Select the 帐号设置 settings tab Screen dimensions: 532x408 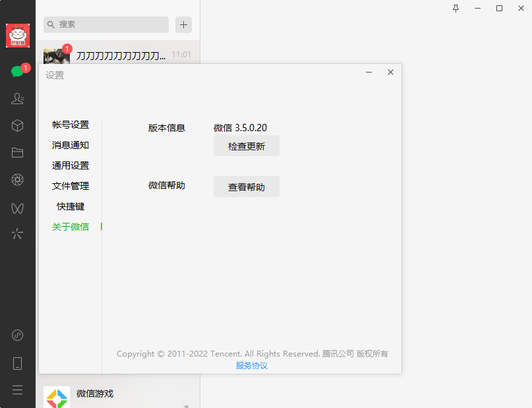click(x=71, y=125)
